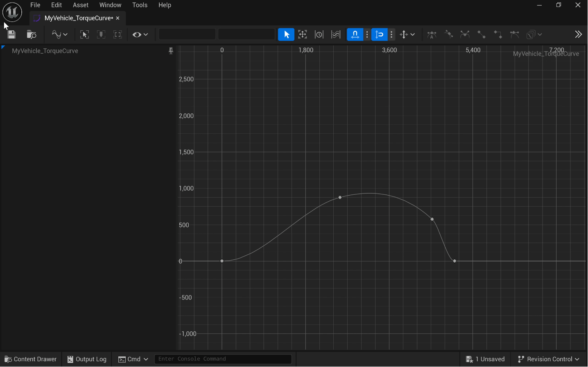The width and height of the screenshot is (588, 367).
Task: Open the eye View Options dropdown
Action: pyautogui.click(x=140, y=35)
